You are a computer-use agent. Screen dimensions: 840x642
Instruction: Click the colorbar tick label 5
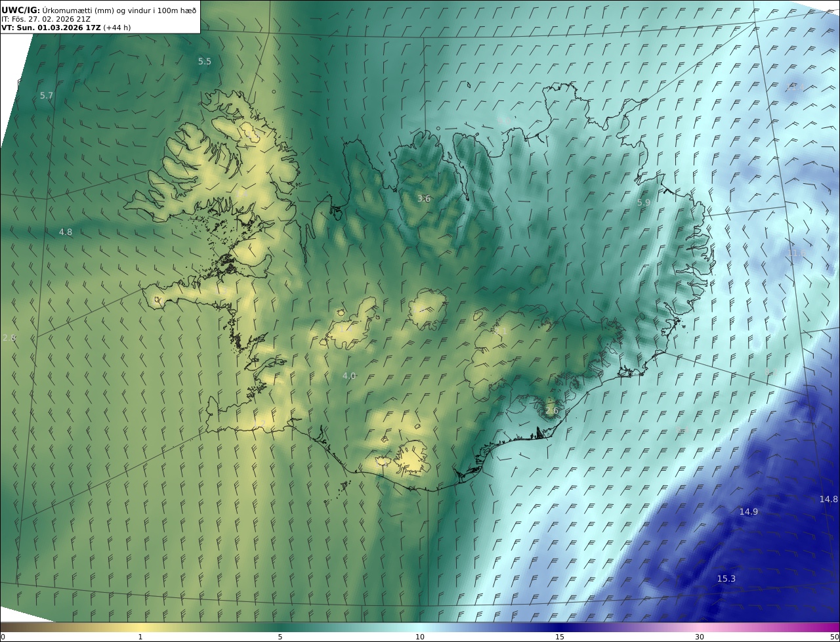tap(280, 637)
